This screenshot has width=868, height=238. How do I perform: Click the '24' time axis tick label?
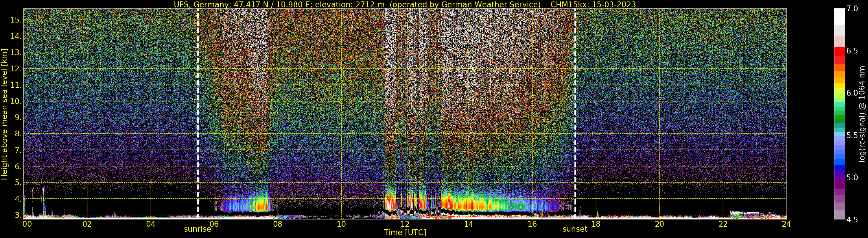[786, 224]
